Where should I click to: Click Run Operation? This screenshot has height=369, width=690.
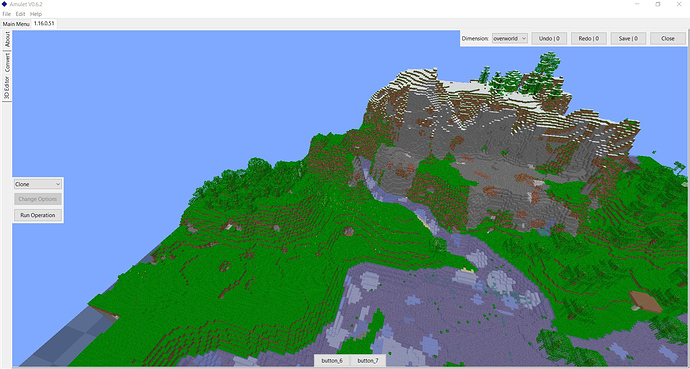pos(38,215)
